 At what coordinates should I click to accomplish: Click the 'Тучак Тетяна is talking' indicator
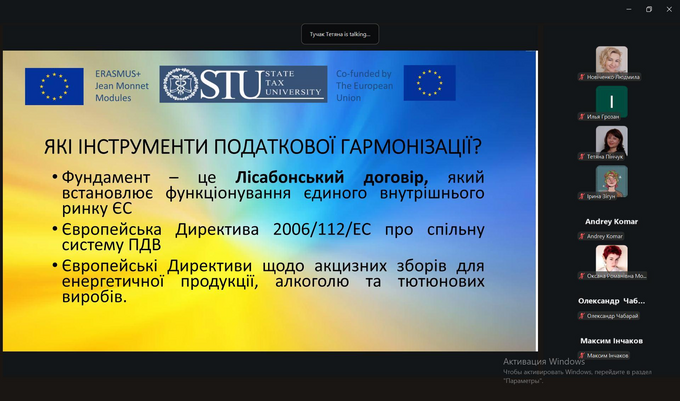tap(340, 33)
